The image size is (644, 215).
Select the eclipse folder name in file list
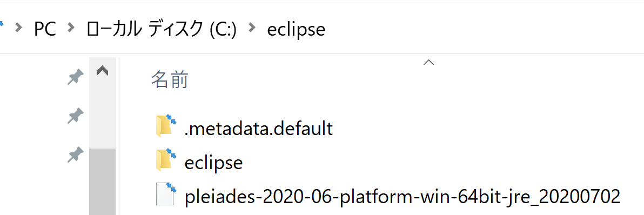[213, 163]
